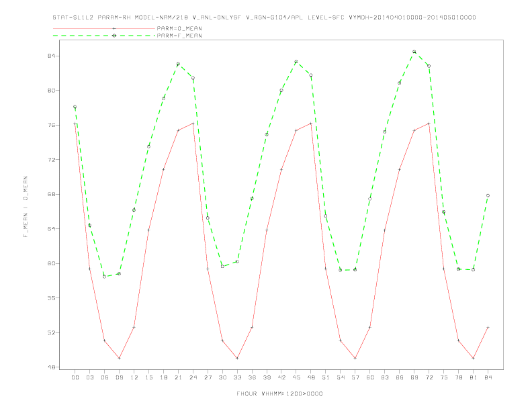
Task: Click y-axis tick label 48
Action: tap(51, 367)
